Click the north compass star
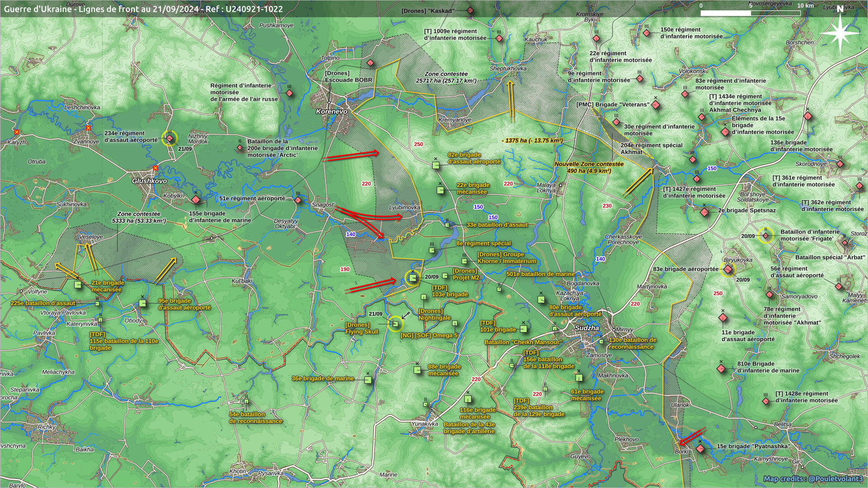This screenshot has width=868, height=488. pyautogui.click(x=840, y=33)
